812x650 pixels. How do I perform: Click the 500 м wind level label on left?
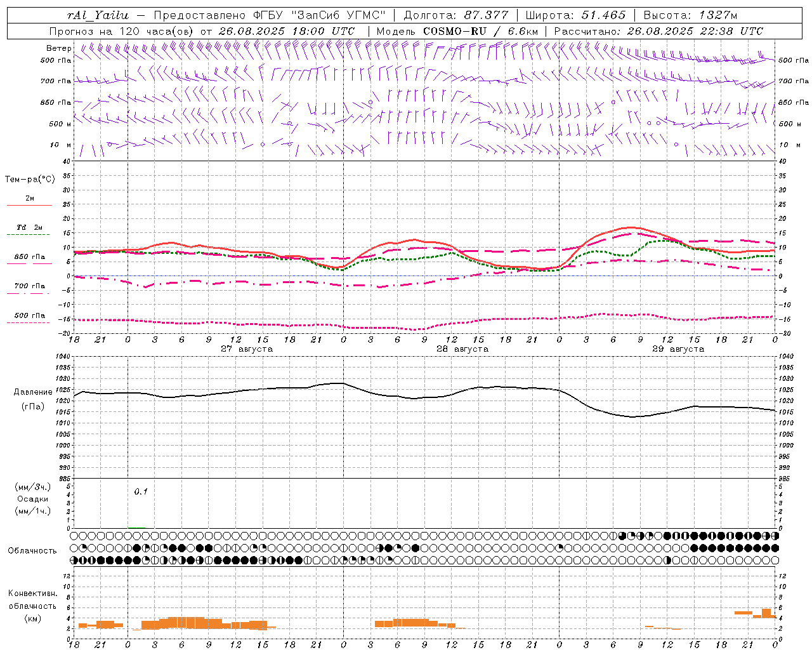(x=60, y=124)
